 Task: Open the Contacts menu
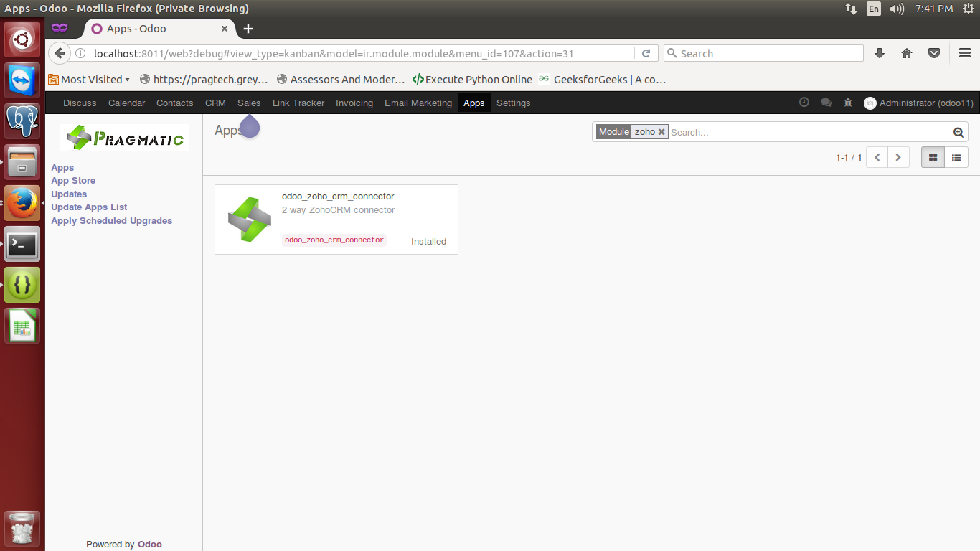point(175,103)
